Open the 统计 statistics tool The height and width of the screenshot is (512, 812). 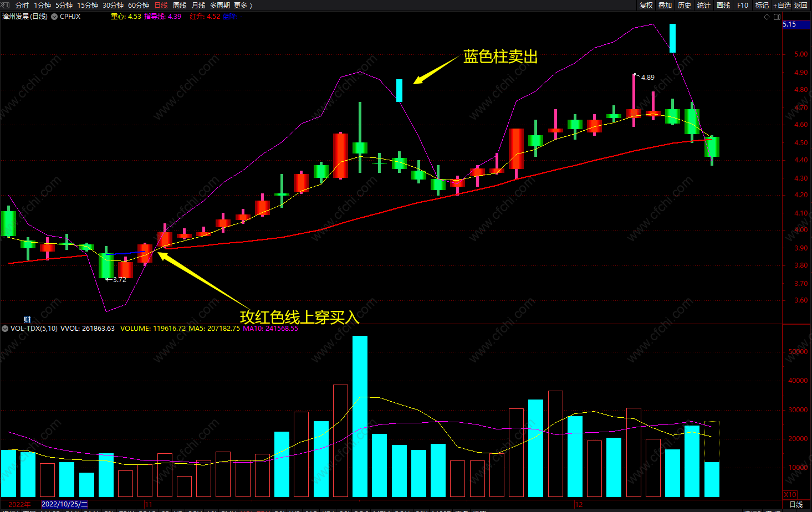[x=703, y=5]
